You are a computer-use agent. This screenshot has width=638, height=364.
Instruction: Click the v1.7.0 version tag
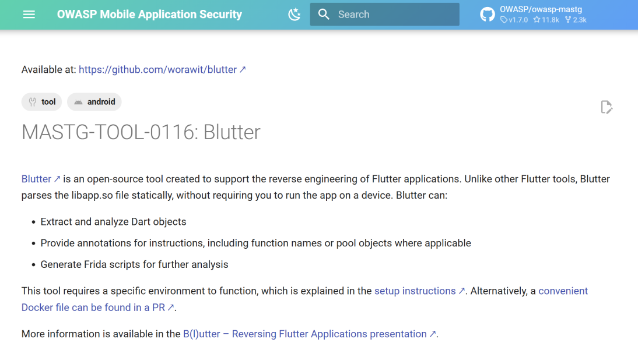pos(514,20)
